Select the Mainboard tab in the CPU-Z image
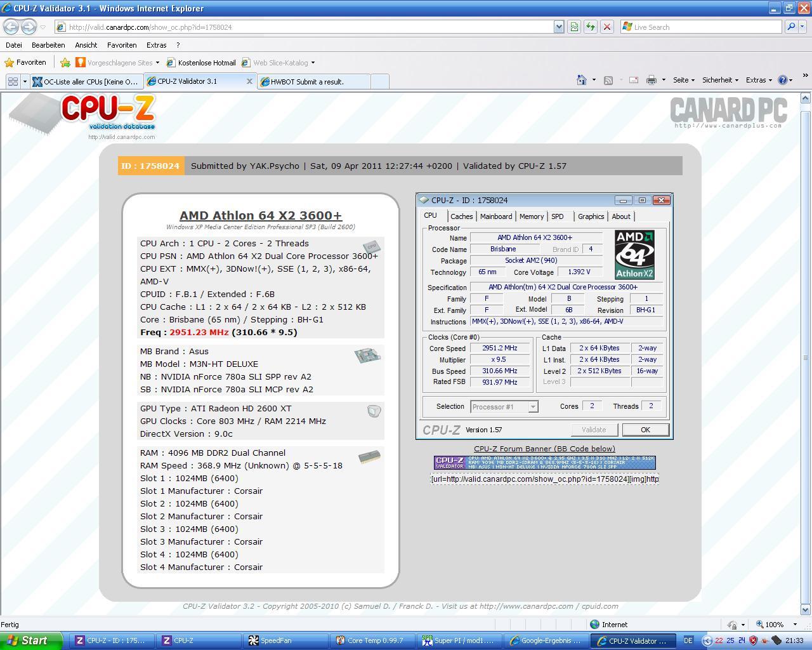 pyautogui.click(x=495, y=216)
